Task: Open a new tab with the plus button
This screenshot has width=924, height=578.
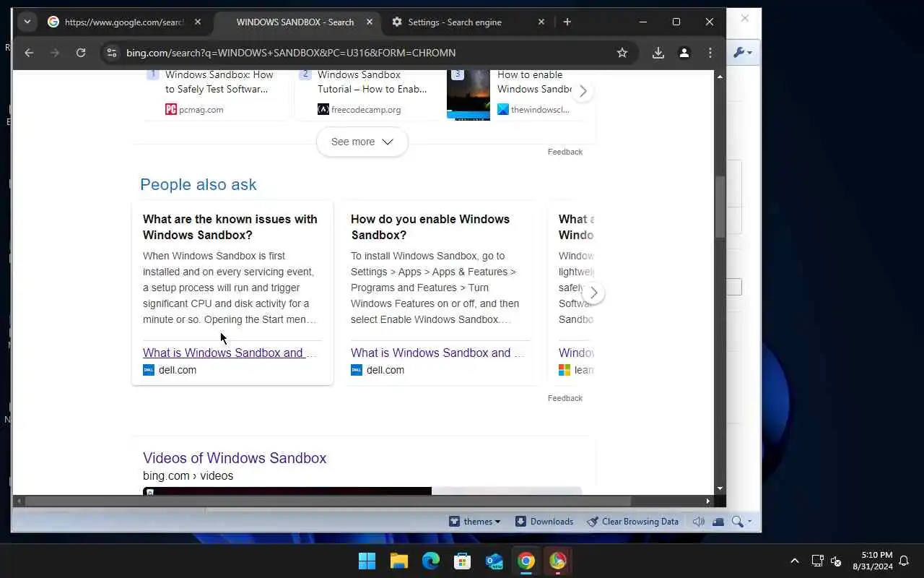Action: pos(567,22)
